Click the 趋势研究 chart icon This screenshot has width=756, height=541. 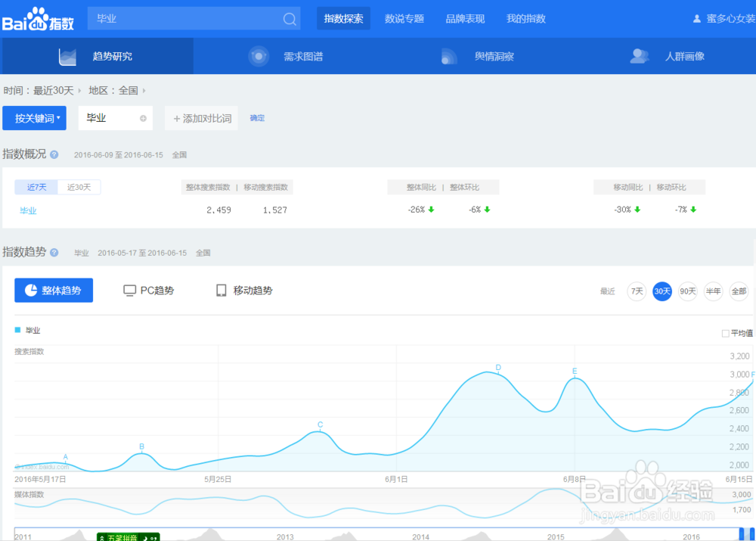click(x=67, y=57)
